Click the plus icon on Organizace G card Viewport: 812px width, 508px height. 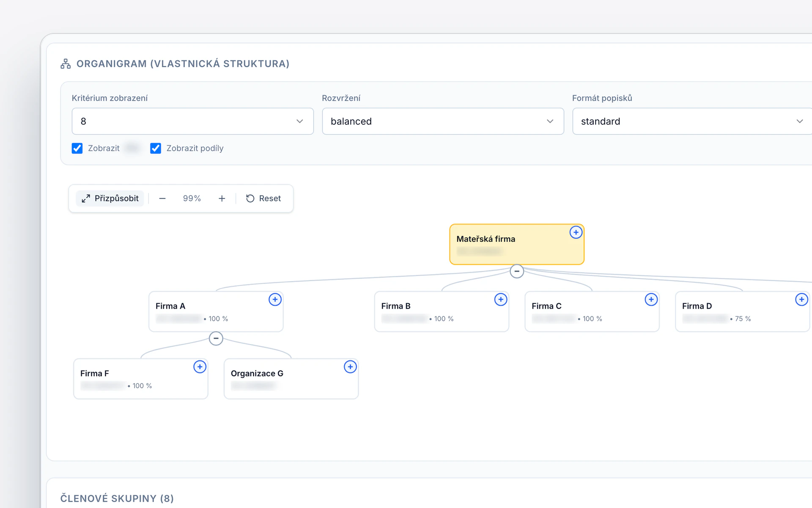(350, 367)
